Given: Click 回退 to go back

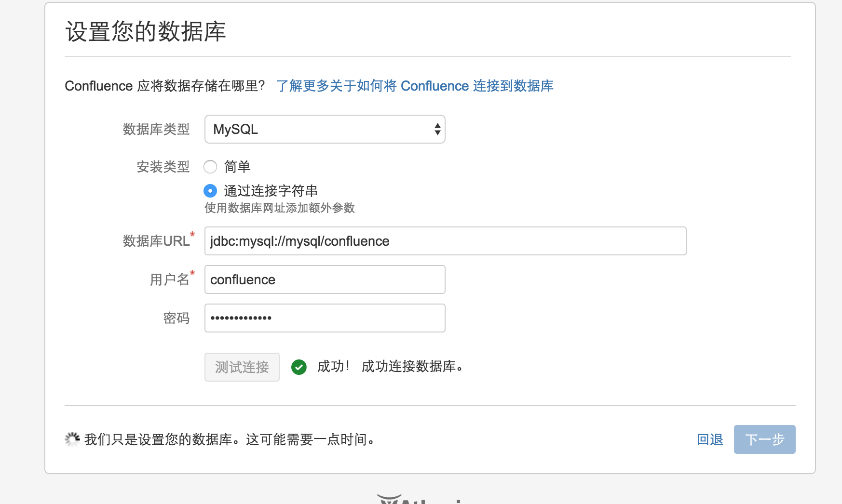Looking at the screenshot, I should pyautogui.click(x=709, y=439).
